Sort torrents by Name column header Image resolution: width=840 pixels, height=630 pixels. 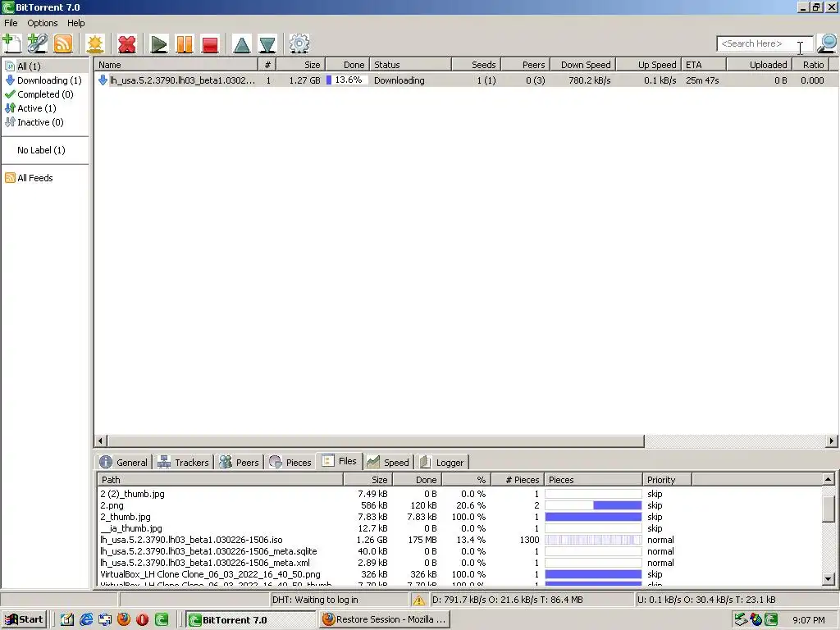(x=176, y=65)
